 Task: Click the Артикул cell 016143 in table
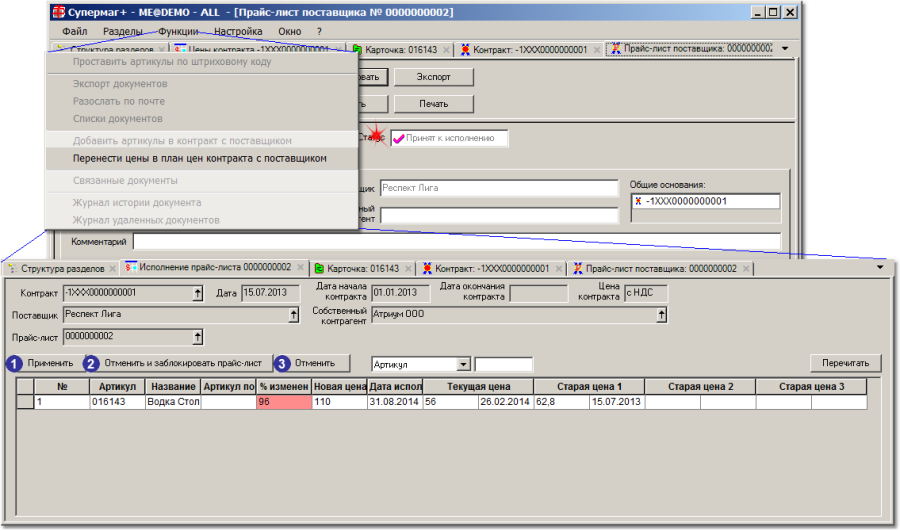pos(117,402)
